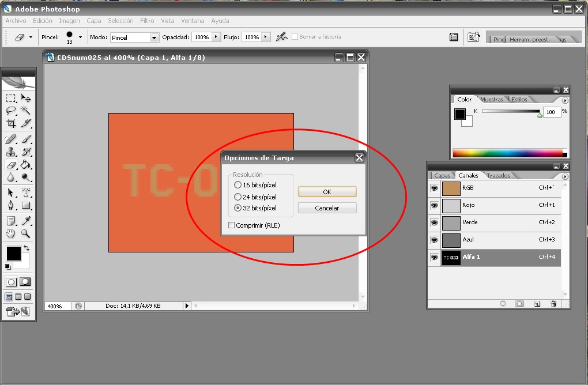
Task: Select the Hand tool
Action: click(x=11, y=233)
